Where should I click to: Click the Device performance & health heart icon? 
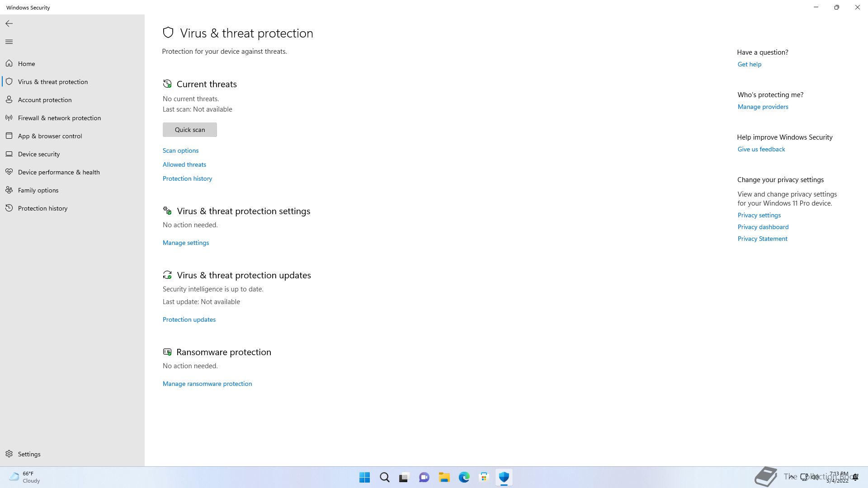pyautogui.click(x=9, y=172)
